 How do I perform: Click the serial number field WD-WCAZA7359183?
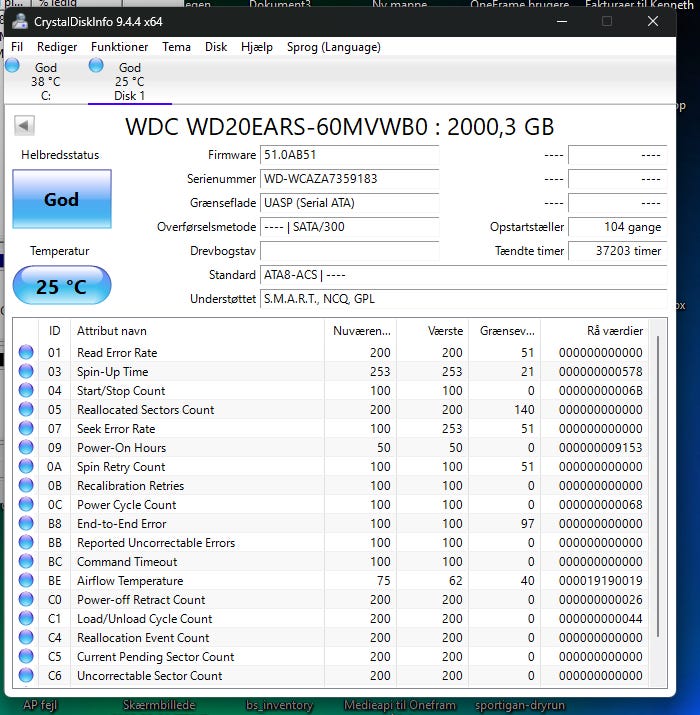349,179
